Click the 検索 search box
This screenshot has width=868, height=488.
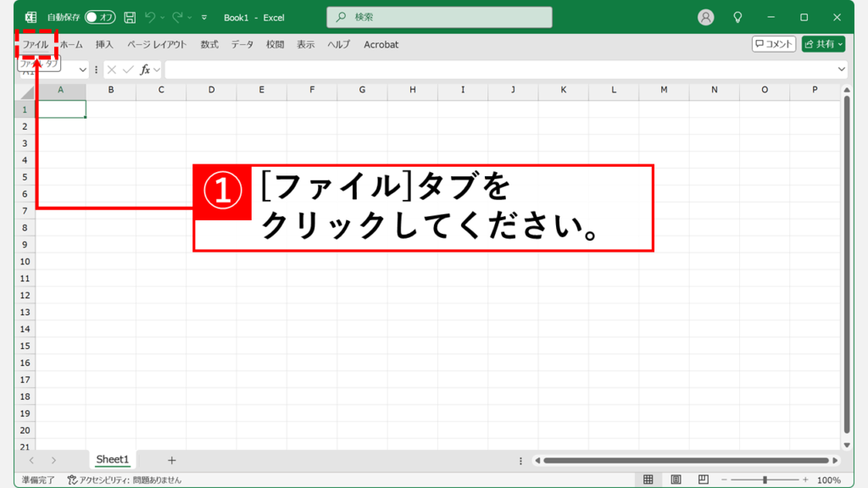(x=439, y=18)
